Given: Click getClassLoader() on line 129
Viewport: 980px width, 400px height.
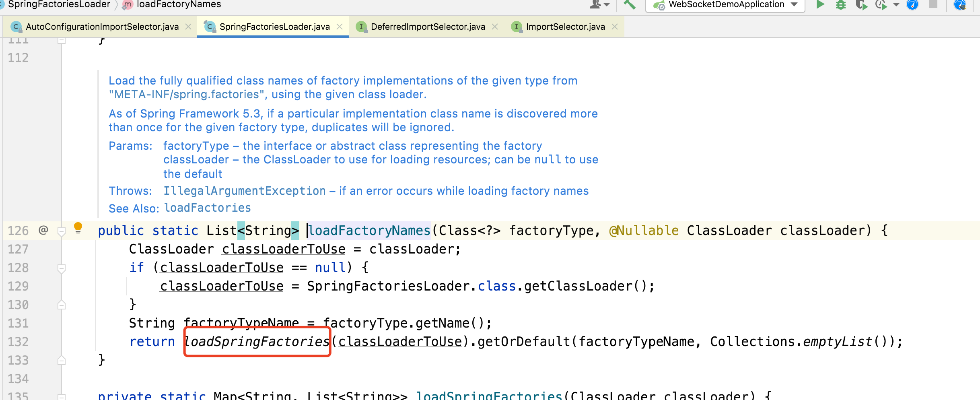Looking at the screenshot, I should [585, 286].
